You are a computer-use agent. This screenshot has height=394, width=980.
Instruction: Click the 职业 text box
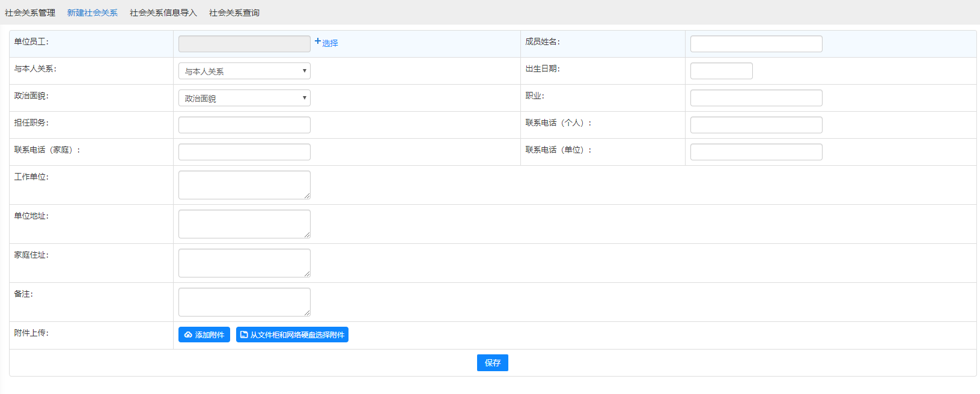point(756,98)
